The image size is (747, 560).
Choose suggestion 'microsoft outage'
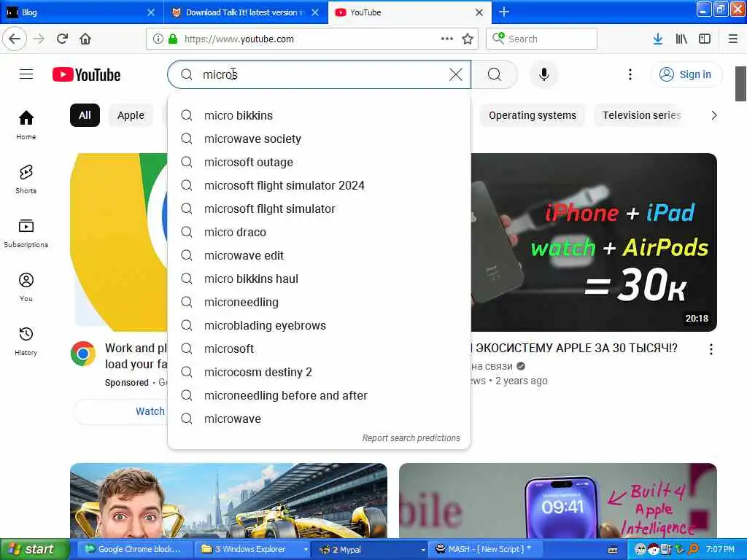[x=320, y=162]
